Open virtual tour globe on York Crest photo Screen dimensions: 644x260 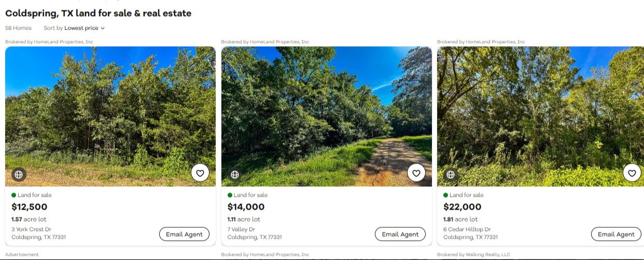click(x=19, y=174)
